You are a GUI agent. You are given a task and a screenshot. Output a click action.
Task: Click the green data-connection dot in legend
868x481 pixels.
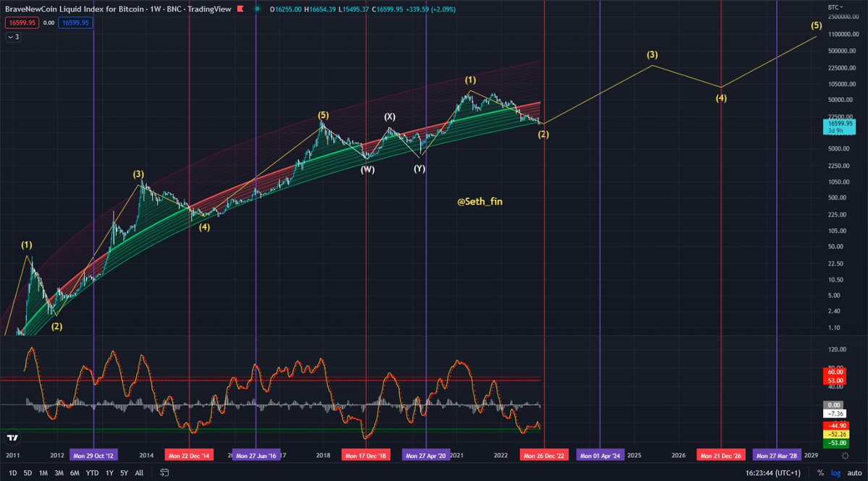(x=256, y=10)
